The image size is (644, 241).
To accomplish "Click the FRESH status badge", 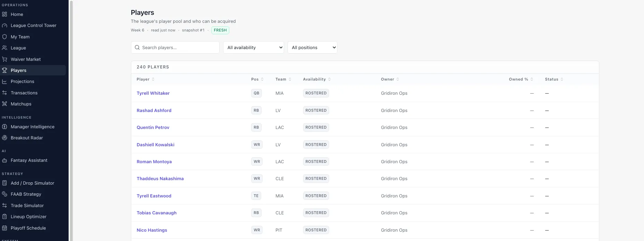I will (220, 30).
